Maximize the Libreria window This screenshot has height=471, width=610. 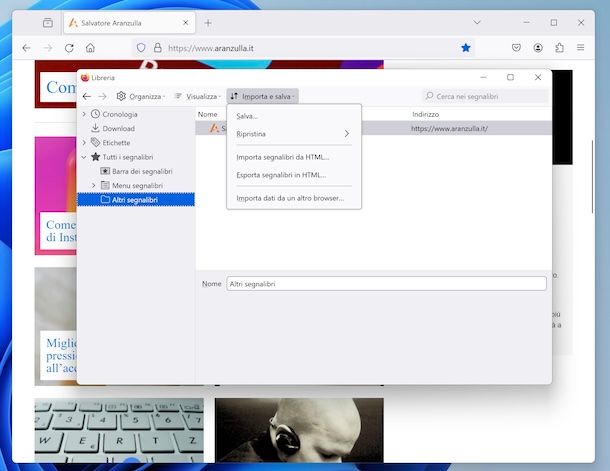click(x=510, y=77)
